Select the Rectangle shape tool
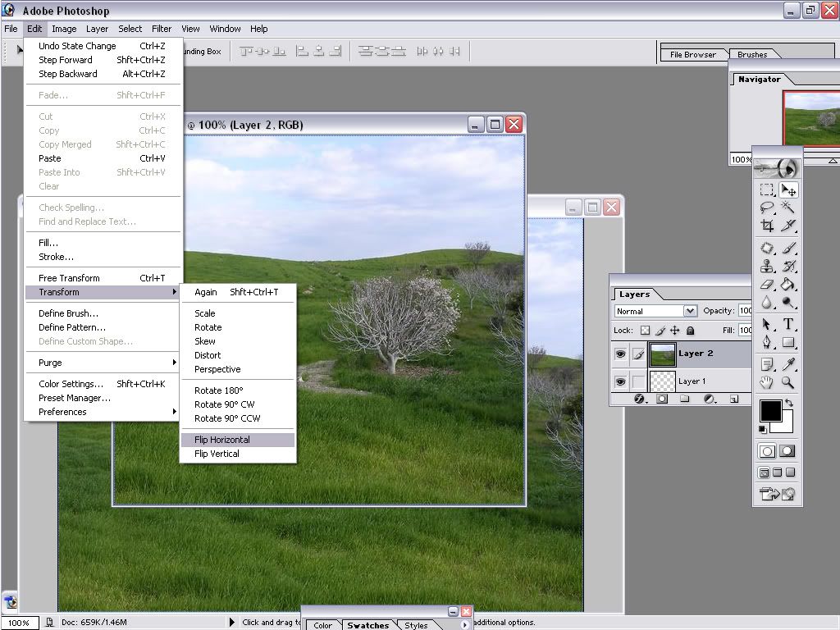Image resolution: width=840 pixels, height=630 pixels. point(788,343)
